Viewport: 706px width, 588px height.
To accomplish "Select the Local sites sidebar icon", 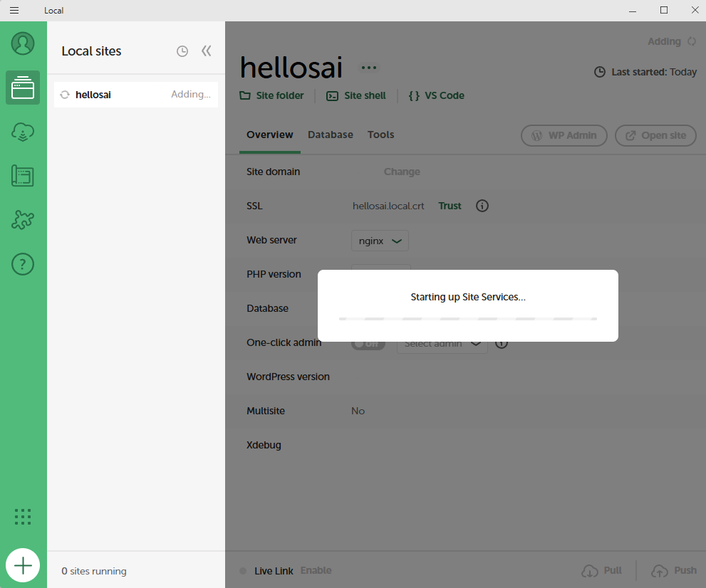I will (x=23, y=88).
